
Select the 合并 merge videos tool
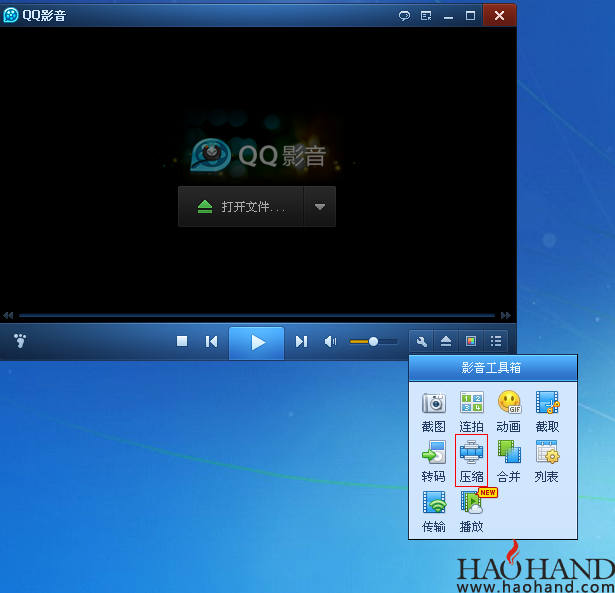[509, 461]
